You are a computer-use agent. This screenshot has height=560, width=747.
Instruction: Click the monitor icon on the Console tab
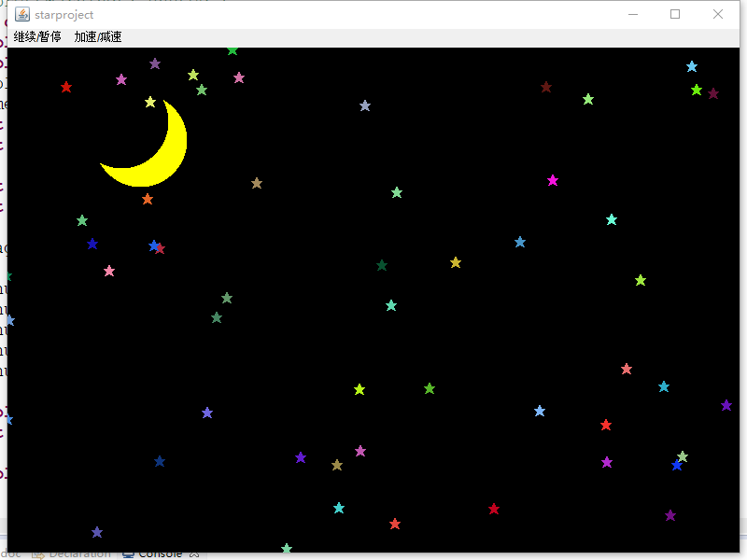[x=127, y=553]
